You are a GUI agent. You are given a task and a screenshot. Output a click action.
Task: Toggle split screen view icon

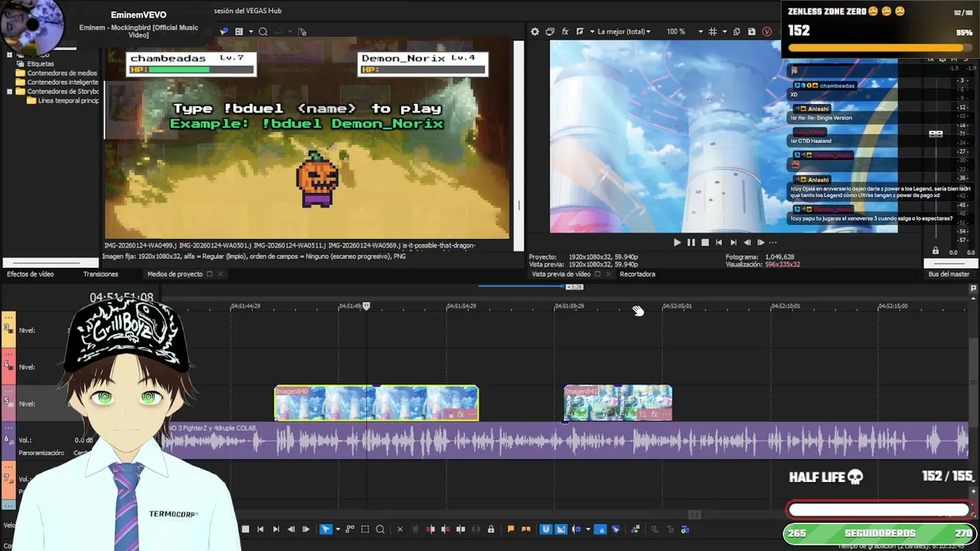click(x=580, y=31)
